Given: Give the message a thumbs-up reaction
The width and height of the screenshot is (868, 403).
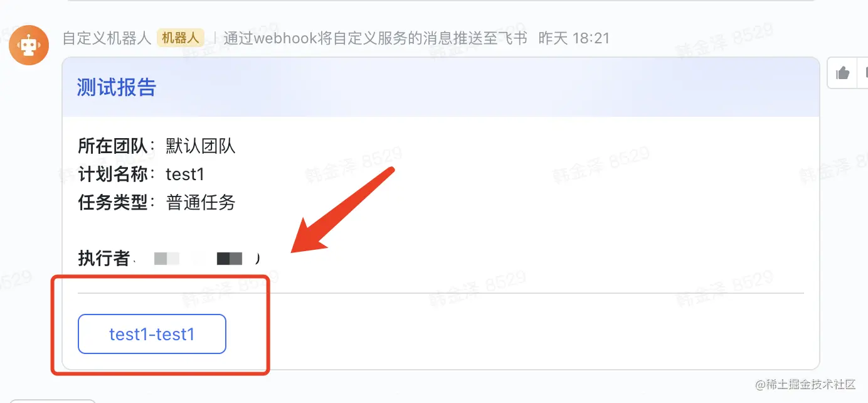Looking at the screenshot, I should point(843,73).
